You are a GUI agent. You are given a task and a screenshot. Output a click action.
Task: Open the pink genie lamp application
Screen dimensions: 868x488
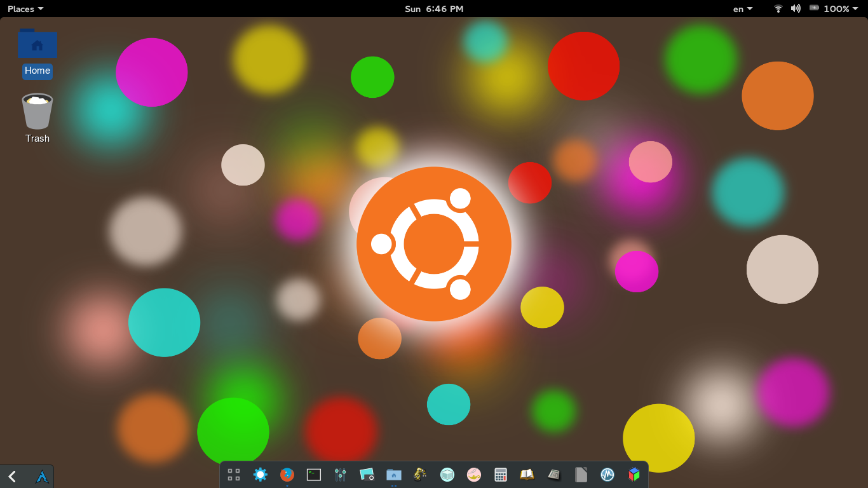coord(474,475)
